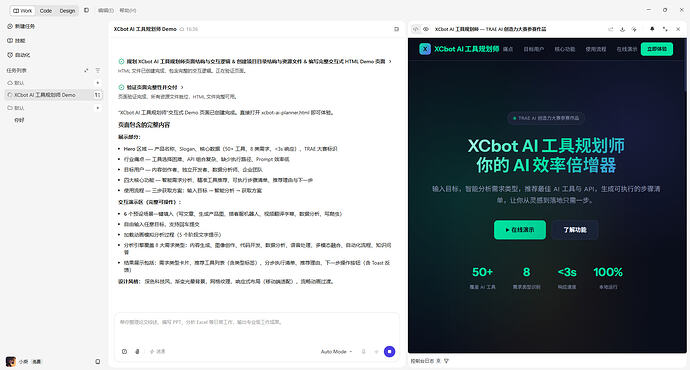
Task: Click the plus icon beside send button
Action: pyautogui.click(x=376, y=352)
